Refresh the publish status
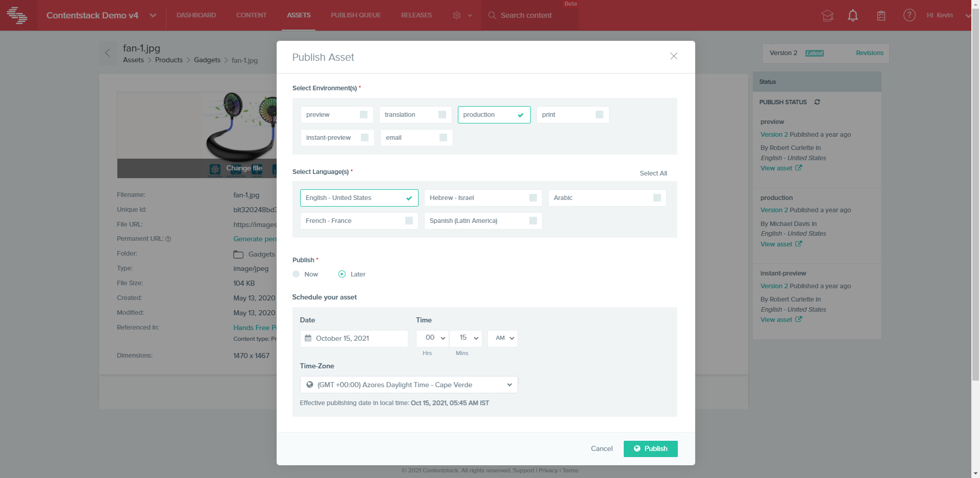This screenshot has height=478, width=980. coord(817,102)
